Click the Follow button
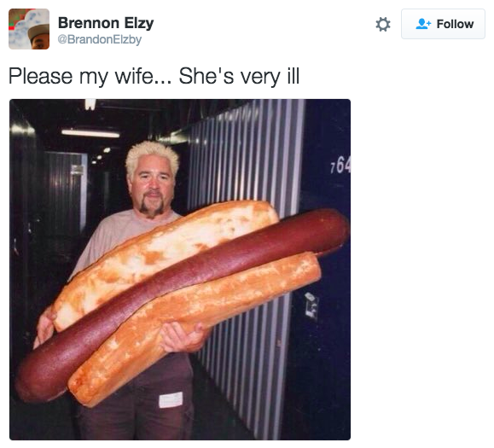Viewport: 494px width, 448px height. pos(443,24)
